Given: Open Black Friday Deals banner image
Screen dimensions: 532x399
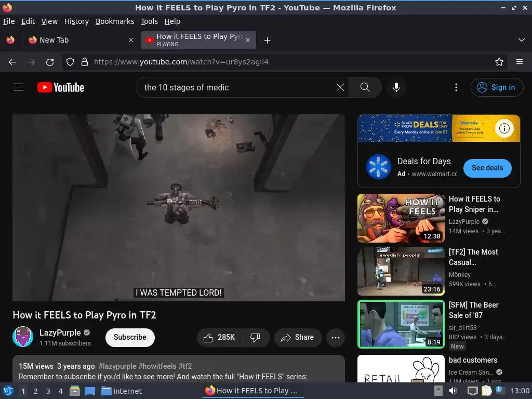Looking at the screenshot, I should 438,128.
